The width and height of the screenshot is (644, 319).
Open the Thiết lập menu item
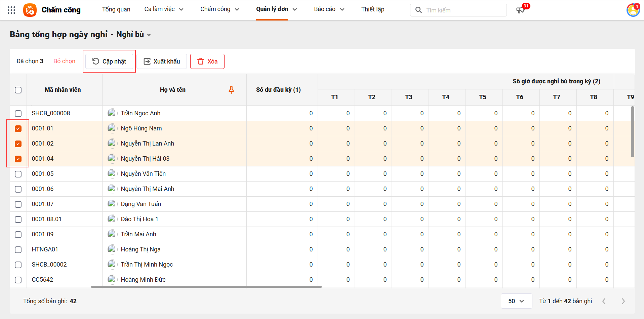372,9
